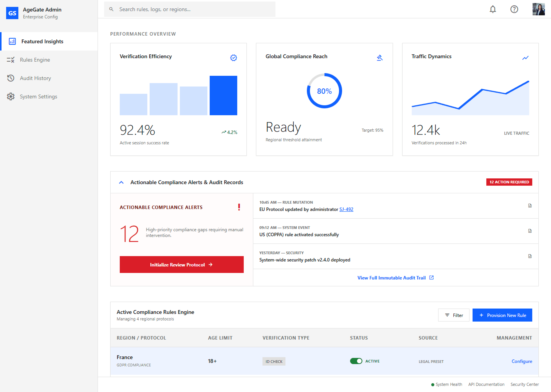The image size is (551, 392).
Task: Click SOURCE column header
Action: (x=428, y=338)
